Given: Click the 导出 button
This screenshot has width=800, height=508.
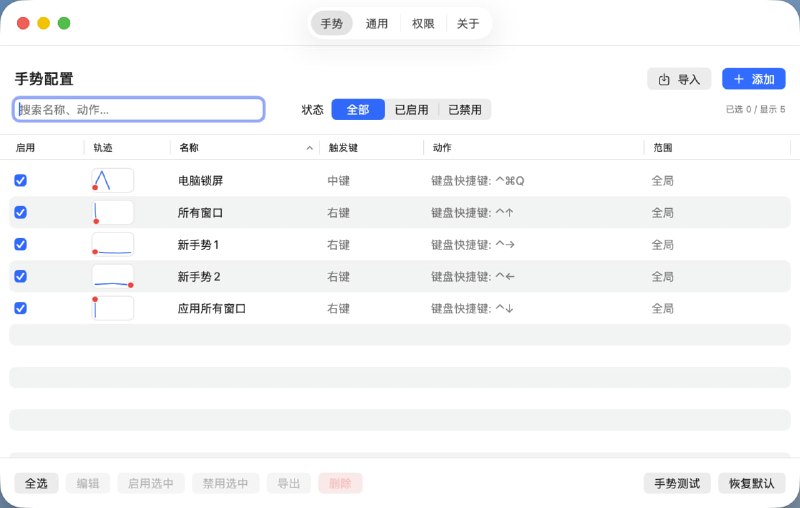Looking at the screenshot, I should 289,483.
